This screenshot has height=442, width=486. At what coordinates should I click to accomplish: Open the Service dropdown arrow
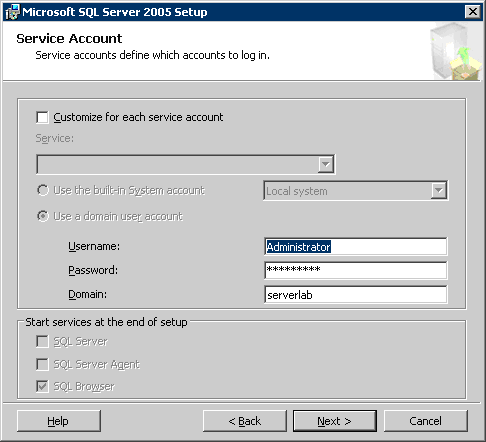point(326,164)
